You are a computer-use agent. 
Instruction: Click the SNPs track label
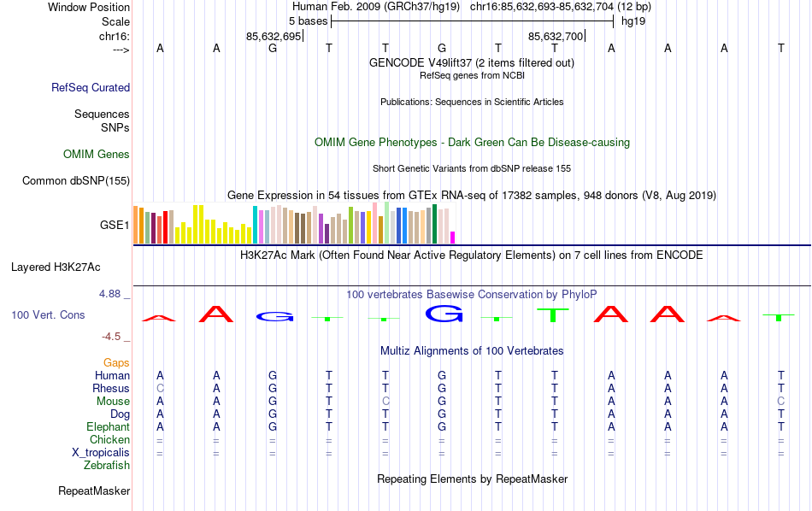[x=115, y=127]
